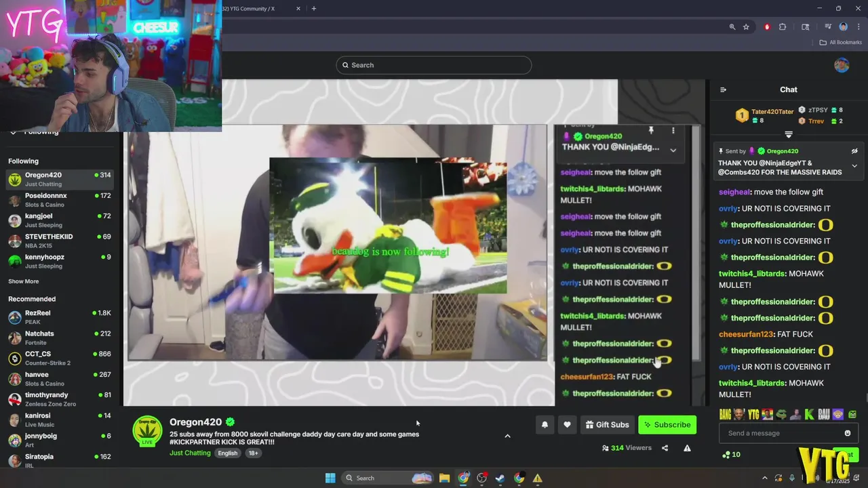Open a new browser tab
868x488 pixels.
pyautogui.click(x=313, y=9)
